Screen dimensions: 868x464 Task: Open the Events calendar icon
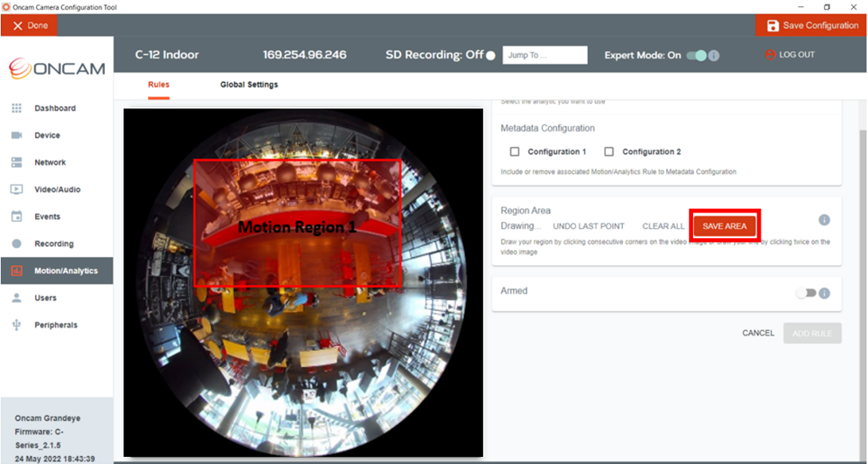tap(17, 216)
